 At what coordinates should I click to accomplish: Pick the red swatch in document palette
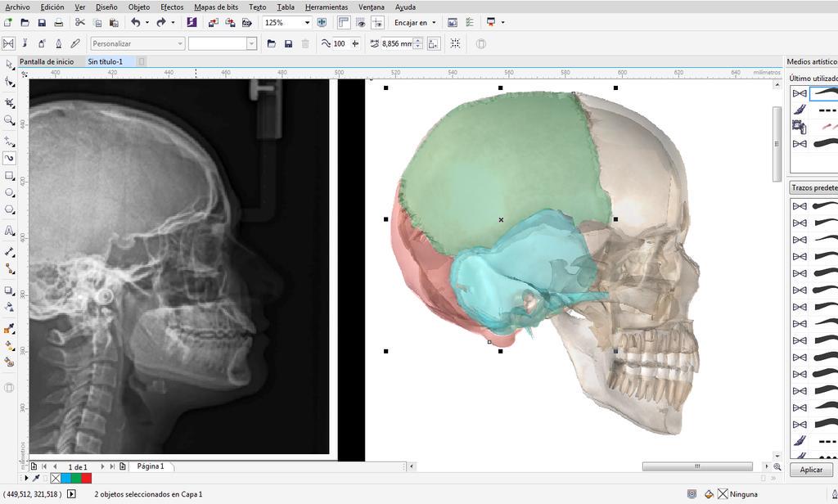coord(86,479)
